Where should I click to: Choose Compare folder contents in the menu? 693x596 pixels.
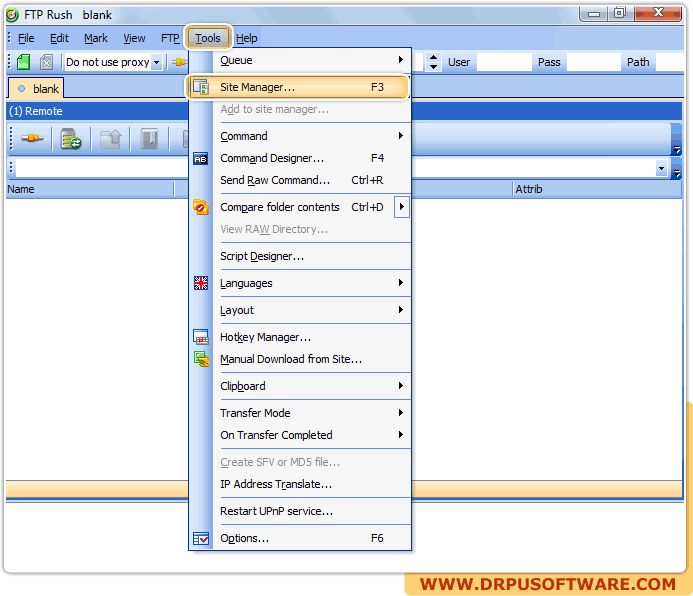point(292,207)
